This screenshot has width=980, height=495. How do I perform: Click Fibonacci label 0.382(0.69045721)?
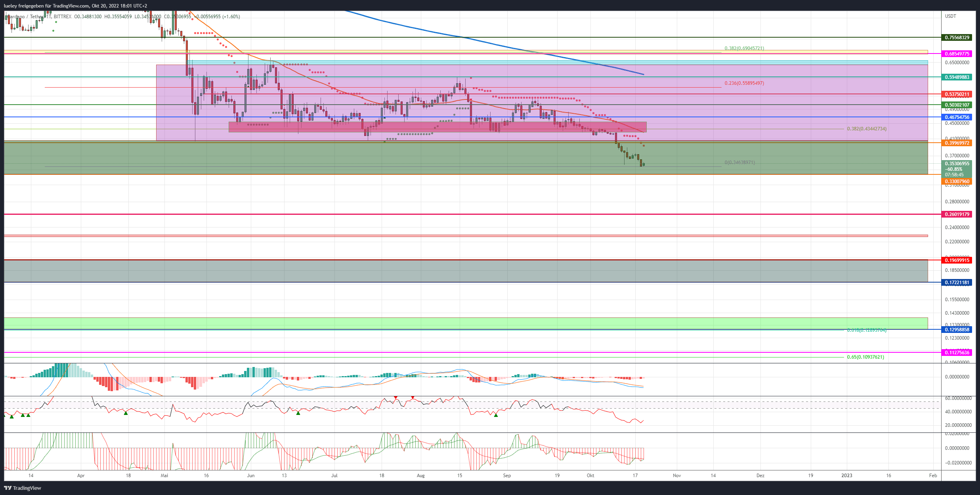pos(744,48)
